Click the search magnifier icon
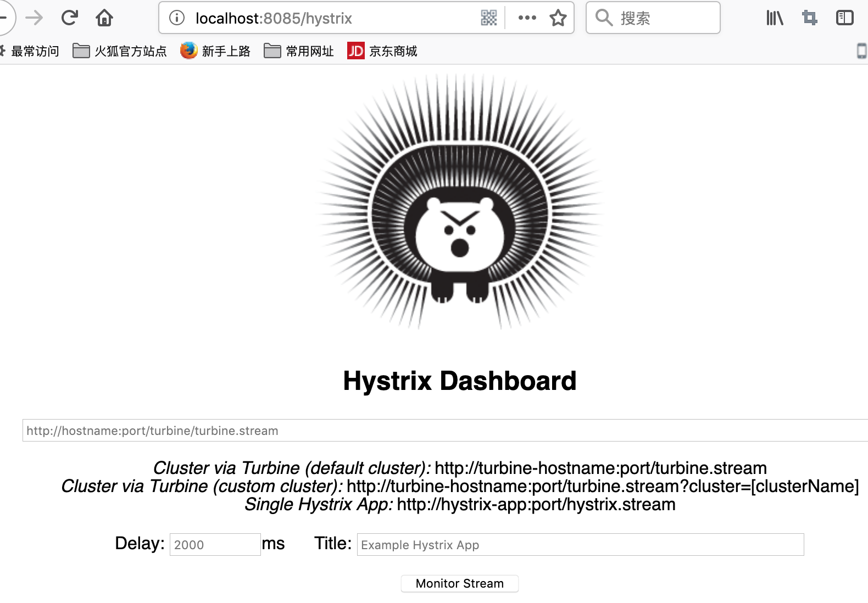Image resolution: width=868 pixels, height=603 pixels. [x=604, y=18]
